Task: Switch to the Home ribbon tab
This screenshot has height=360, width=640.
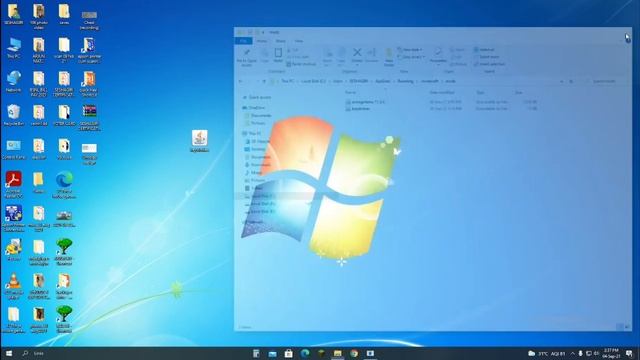Action: [x=262, y=41]
